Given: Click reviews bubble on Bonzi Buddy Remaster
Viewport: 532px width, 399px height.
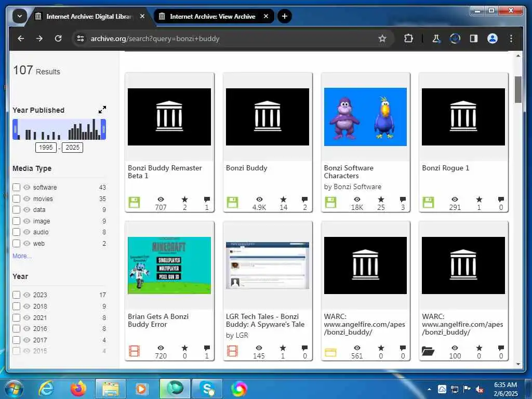Looking at the screenshot, I should pyautogui.click(x=207, y=199).
